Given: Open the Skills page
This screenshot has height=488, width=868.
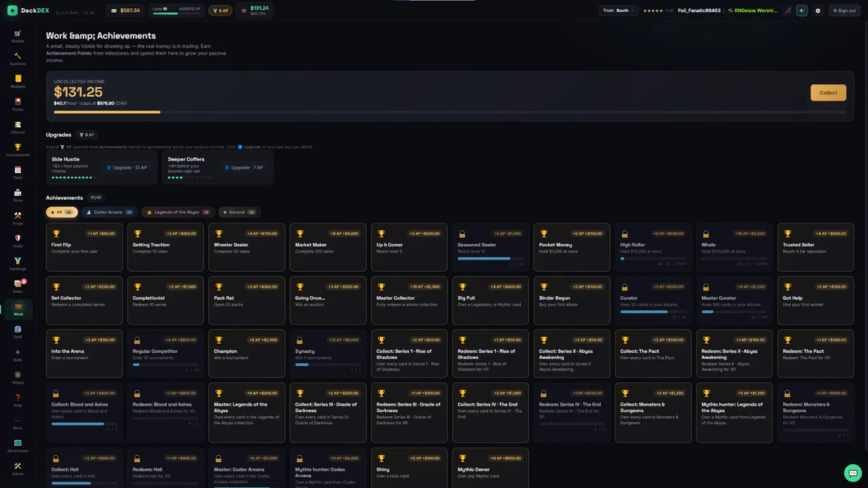Looking at the screenshot, I should coord(18,355).
